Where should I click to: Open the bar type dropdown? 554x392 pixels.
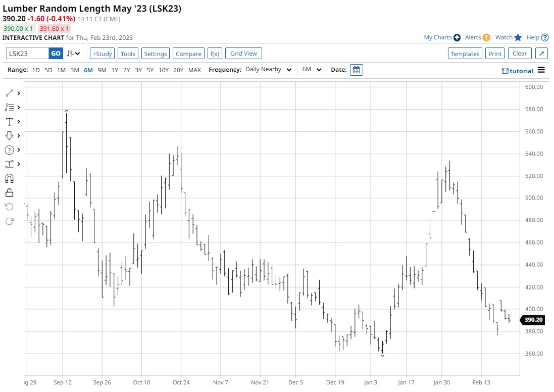click(x=74, y=54)
